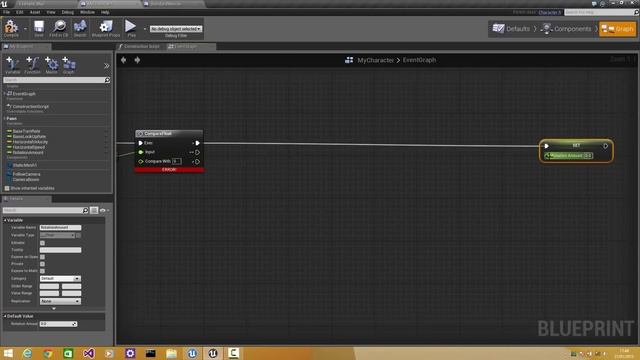The width and height of the screenshot is (640, 360).
Task: Add a new Graph
Action: pos(69,65)
